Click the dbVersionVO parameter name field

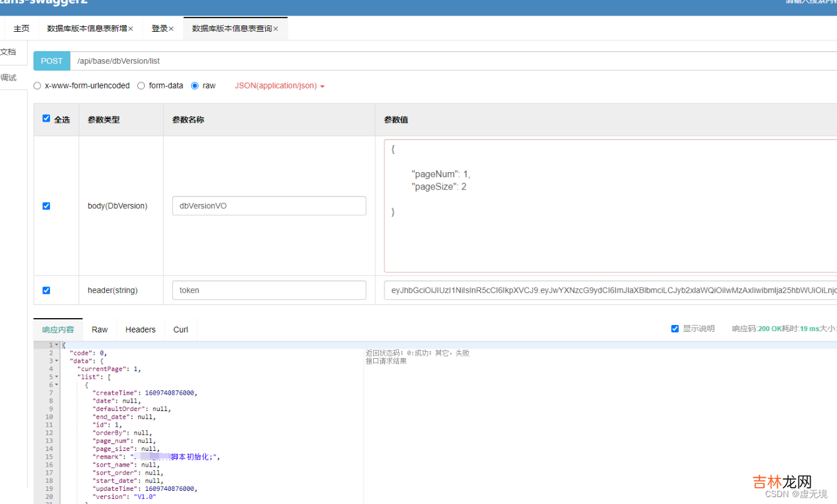[269, 206]
